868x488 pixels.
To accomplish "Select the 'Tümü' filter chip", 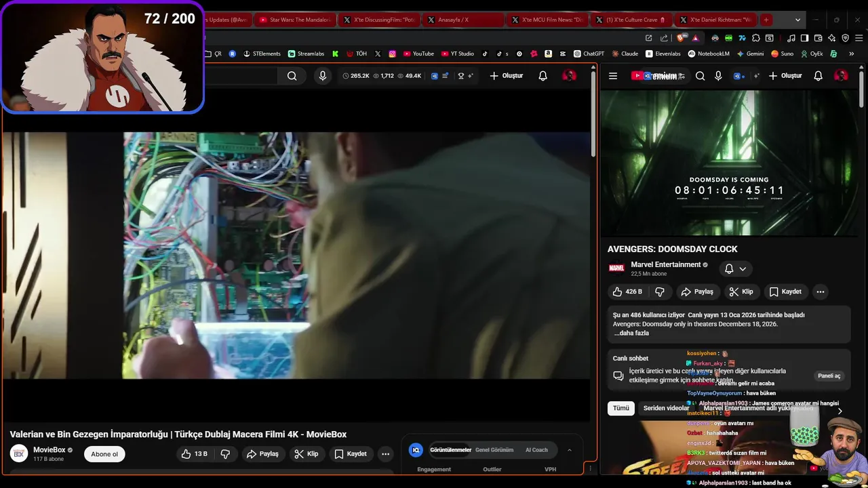I will click(621, 408).
